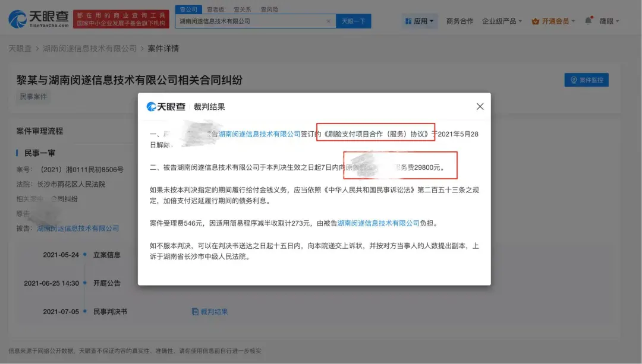642x364 pixels.
Task: Switch to the 查老板 search tab
Action: [215, 10]
